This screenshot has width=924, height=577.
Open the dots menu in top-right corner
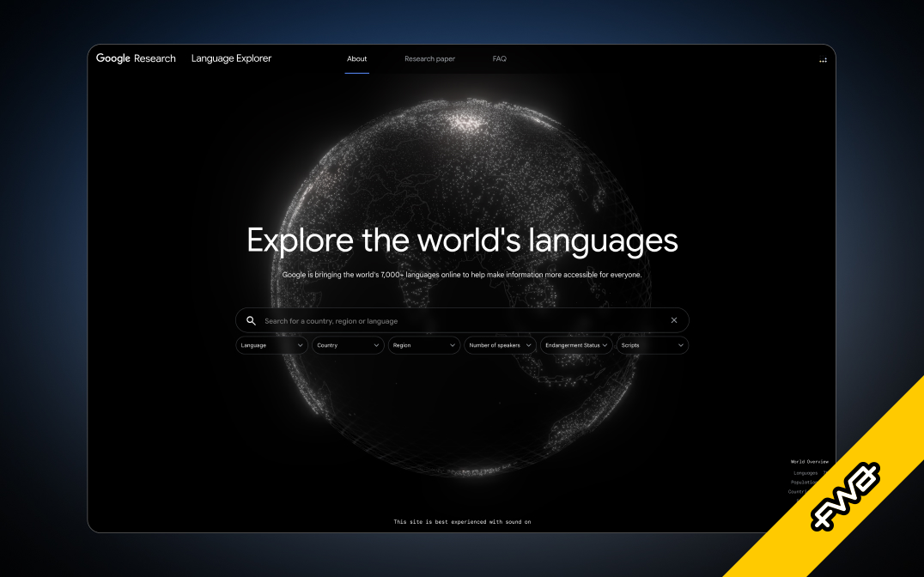click(x=823, y=60)
